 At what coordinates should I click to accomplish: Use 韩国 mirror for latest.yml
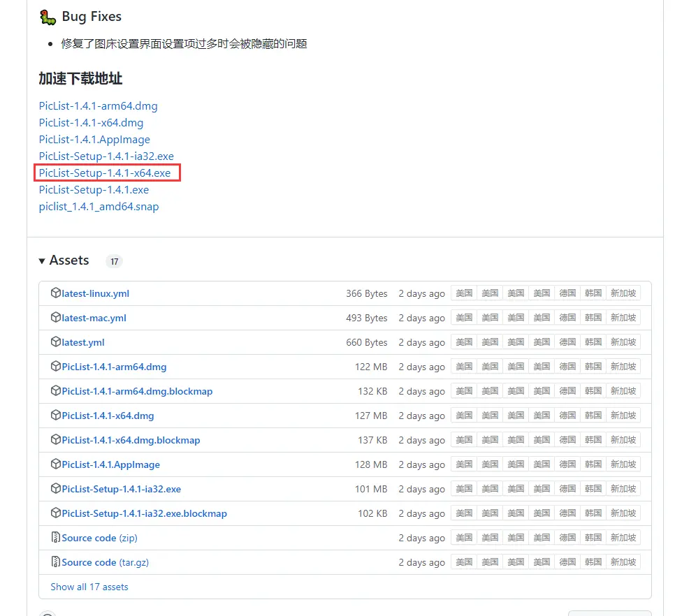click(x=593, y=342)
